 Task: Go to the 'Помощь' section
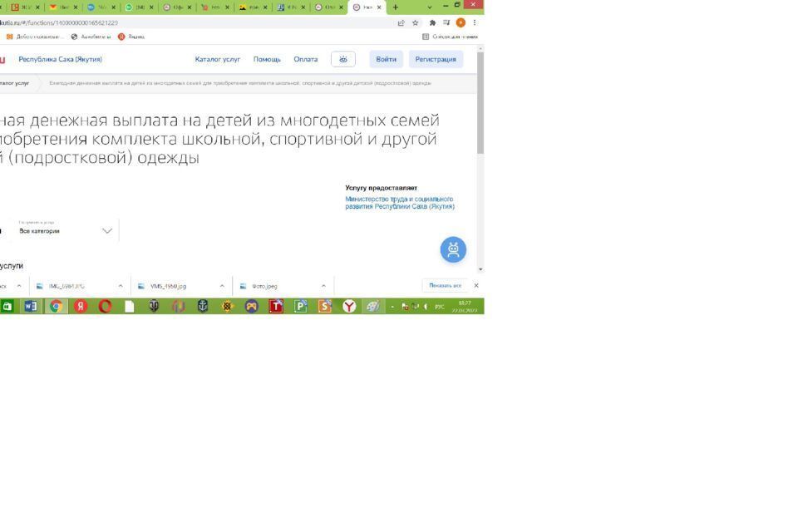point(267,59)
